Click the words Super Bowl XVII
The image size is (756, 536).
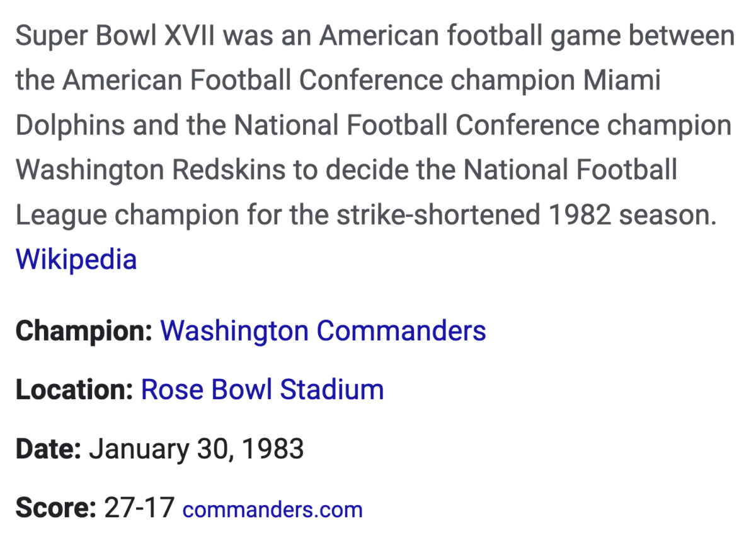point(115,36)
